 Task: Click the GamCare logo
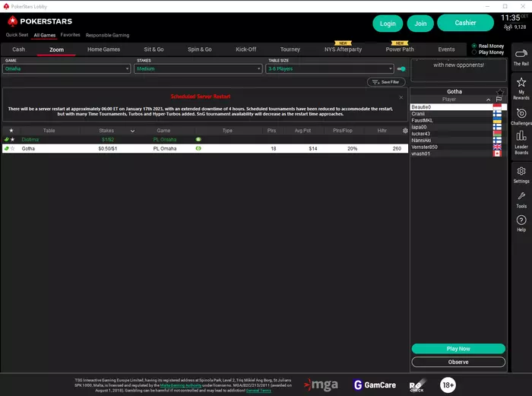click(375, 385)
